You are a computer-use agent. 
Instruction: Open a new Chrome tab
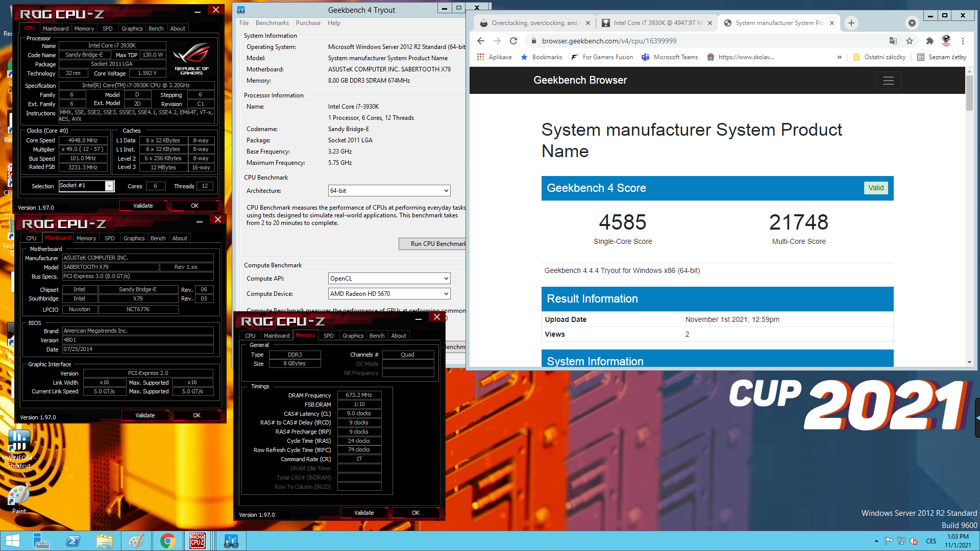point(851,23)
